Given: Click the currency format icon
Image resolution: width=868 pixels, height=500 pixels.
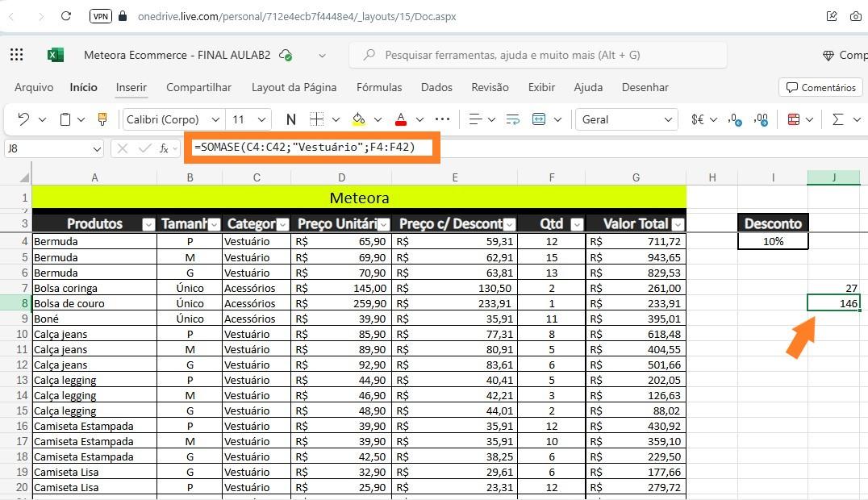Looking at the screenshot, I should 698,119.
